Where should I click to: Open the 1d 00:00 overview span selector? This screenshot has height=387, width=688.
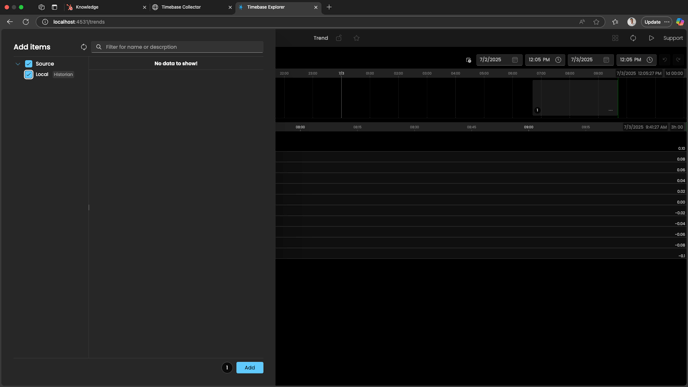tap(674, 73)
